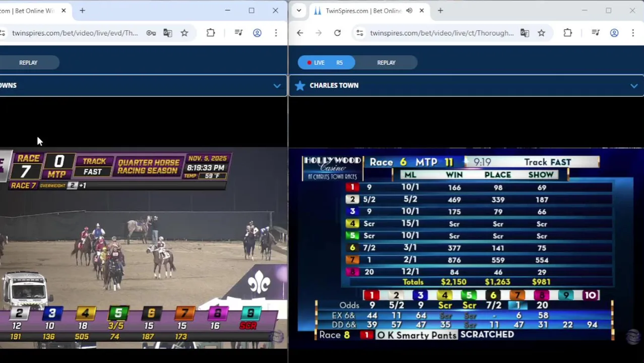
Task: Toggle the Charles Town favorite star
Action: coord(300,86)
